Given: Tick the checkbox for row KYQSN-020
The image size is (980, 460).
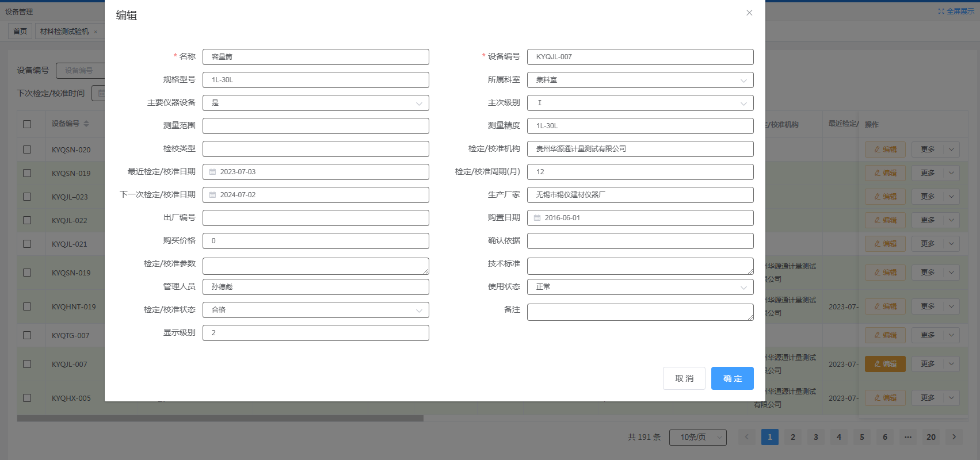Looking at the screenshot, I should pyautogui.click(x=27, y=149).
